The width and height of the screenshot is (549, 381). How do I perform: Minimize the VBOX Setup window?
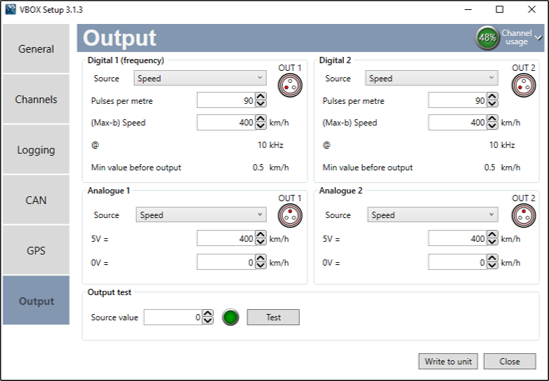tap(468, 9)
